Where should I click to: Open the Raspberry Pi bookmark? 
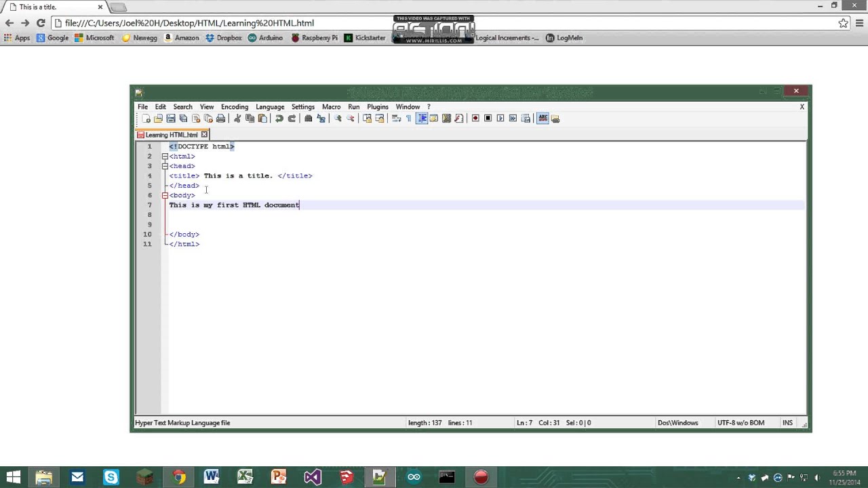pos(314,38)
